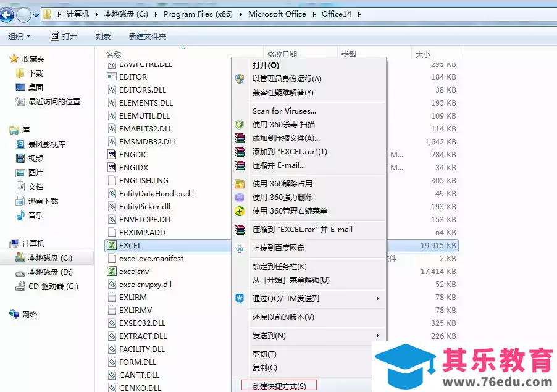The height and width of the screenshot is (392, 557).
Task: Click the 音乐 library note icon
Action: coord(20,215)
